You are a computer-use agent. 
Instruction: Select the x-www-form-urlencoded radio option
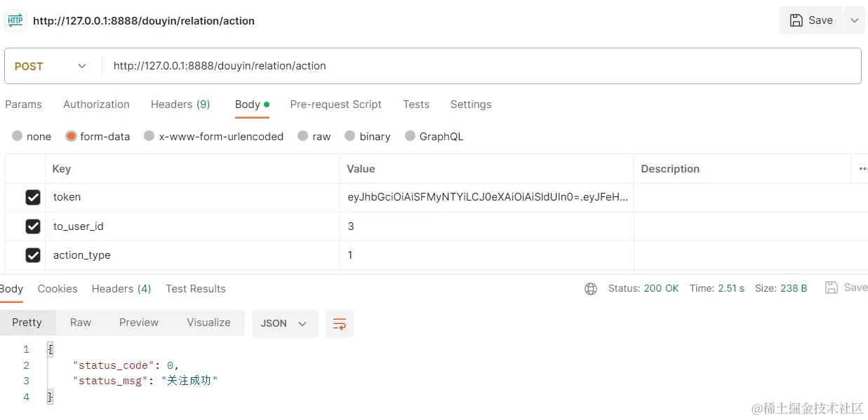click(149, 136)
